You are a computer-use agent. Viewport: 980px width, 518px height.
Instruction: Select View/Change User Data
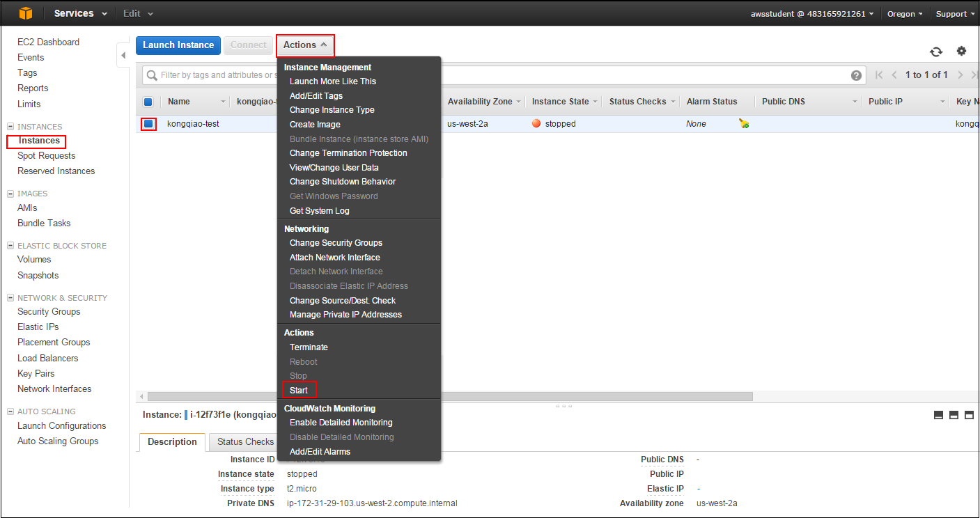[x=334, y=168]
